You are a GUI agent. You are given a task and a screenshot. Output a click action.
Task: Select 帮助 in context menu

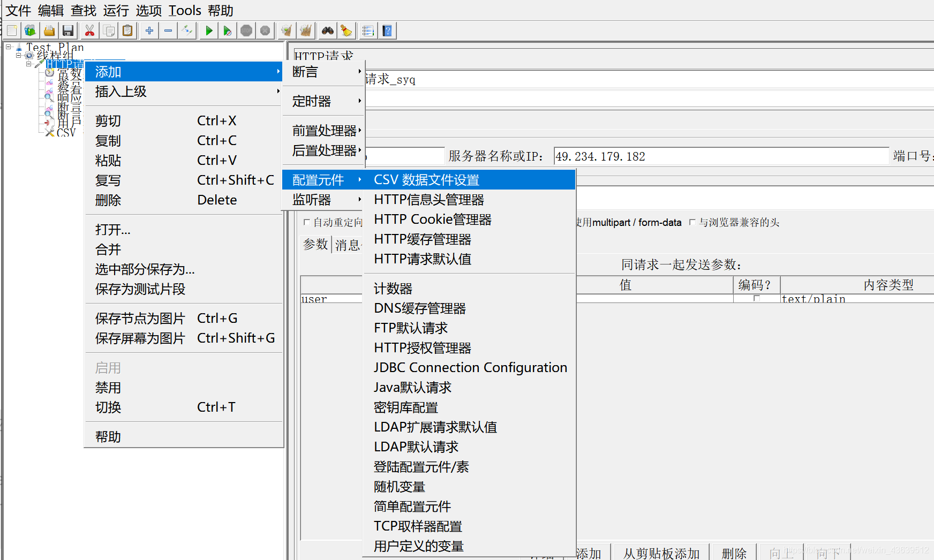pos(183,437)
